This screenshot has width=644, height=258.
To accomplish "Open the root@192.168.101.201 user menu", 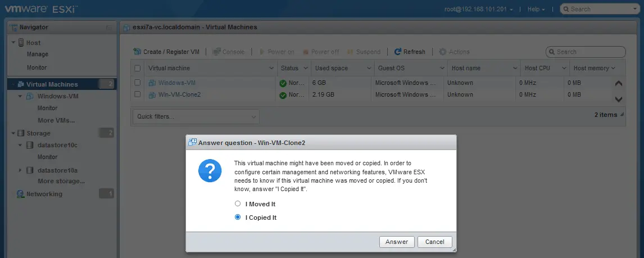I will 478,9.
